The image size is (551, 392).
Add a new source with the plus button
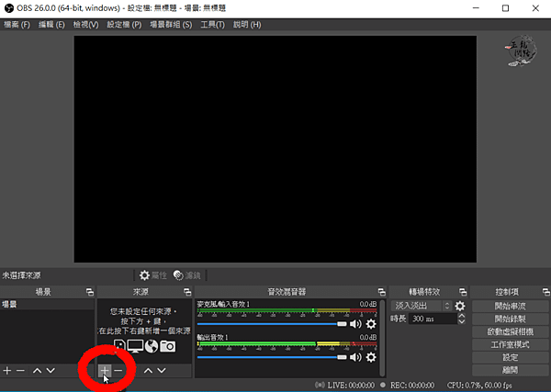tap(105, 370)
